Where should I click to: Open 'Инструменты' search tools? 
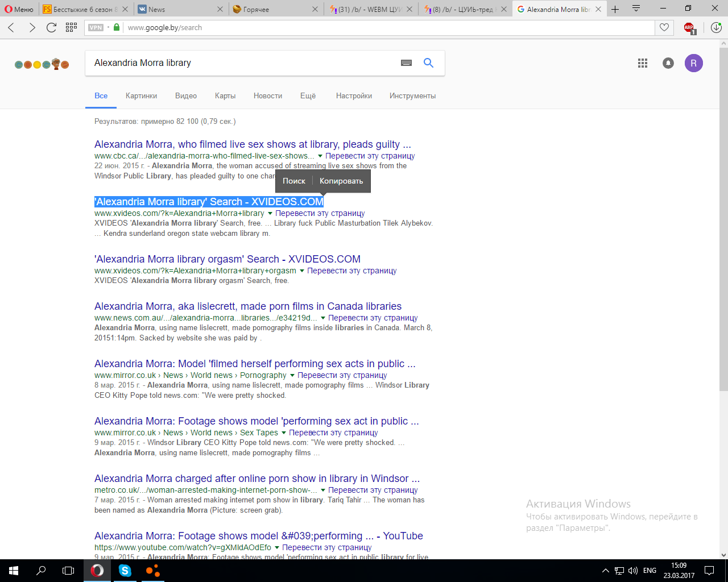tap(412, 96)
